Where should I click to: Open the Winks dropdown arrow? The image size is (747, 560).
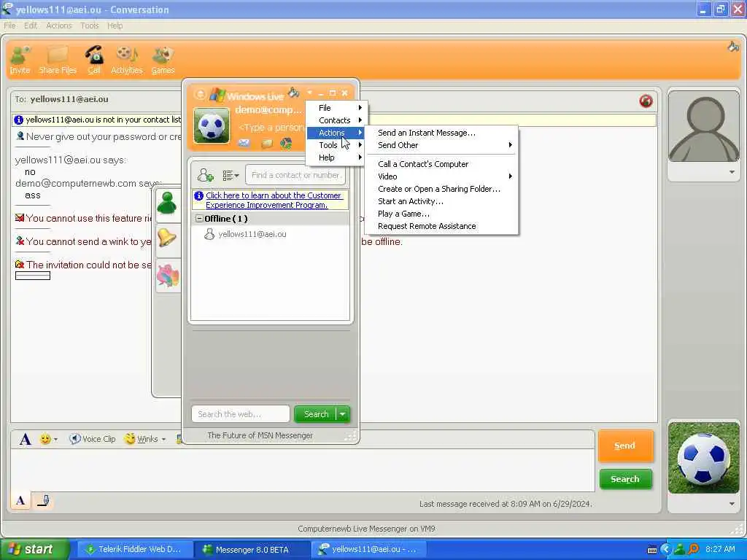[x=164, y=439]
